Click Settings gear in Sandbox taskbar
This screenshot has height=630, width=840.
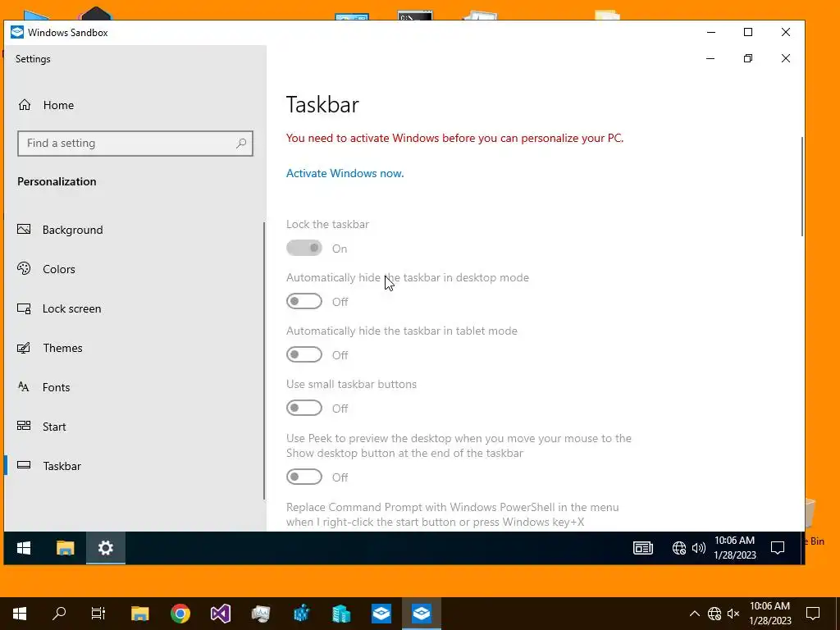coord(106,548)
